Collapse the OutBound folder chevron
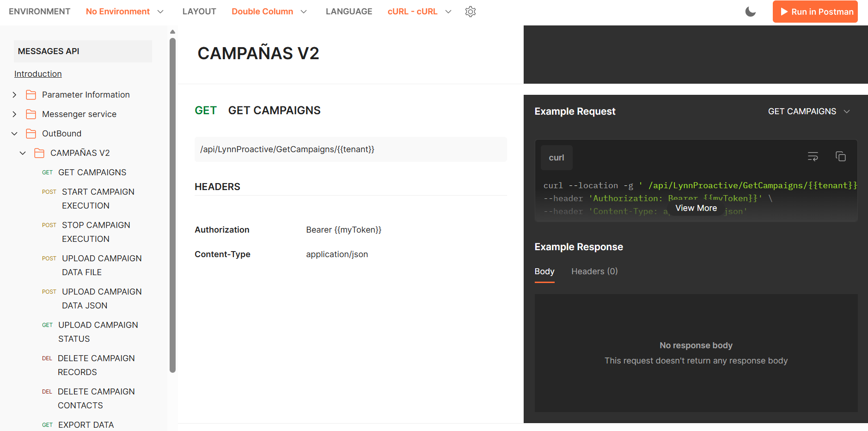Image resolution: width=868 pixels, height=431 pixels. click(x=14, y=134)
